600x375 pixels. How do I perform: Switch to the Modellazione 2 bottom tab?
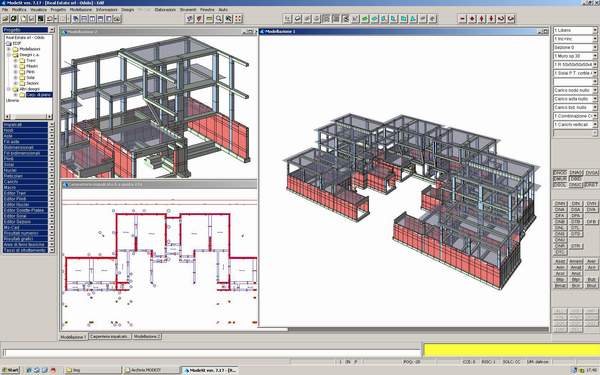click(147, 337)
